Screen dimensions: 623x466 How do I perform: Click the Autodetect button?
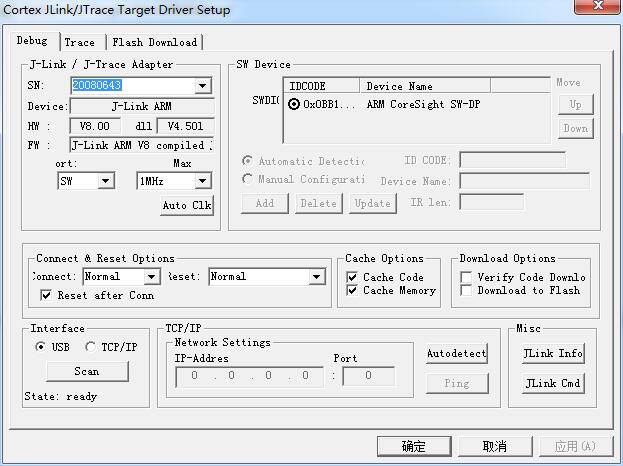point(457,354)
